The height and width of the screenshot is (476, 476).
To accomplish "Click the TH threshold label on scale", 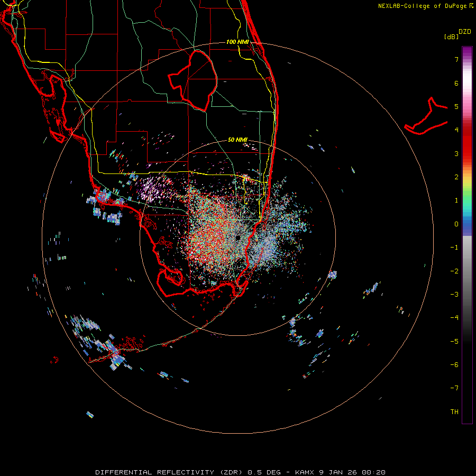I will point(454,412).
